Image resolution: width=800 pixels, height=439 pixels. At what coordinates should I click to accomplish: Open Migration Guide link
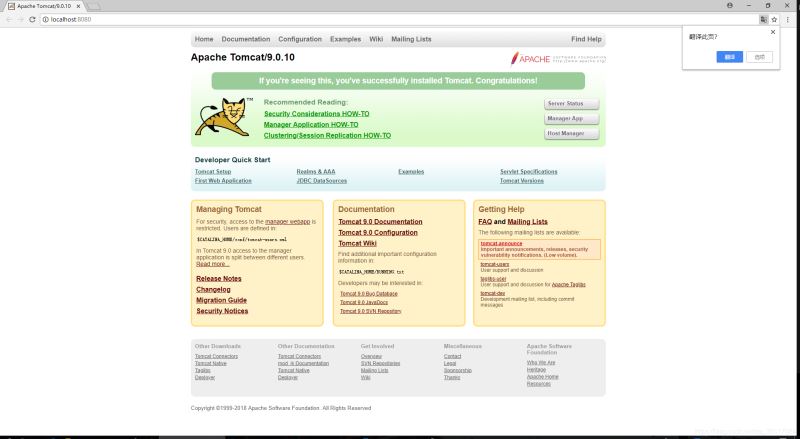click(221, 300)
